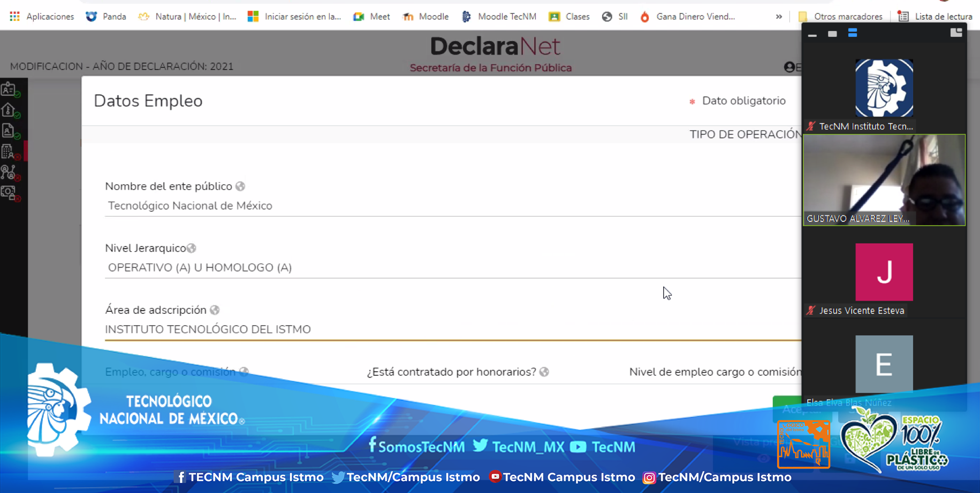
Task: Open the Natura | México bookmark
Action: [x=187, y=17]
